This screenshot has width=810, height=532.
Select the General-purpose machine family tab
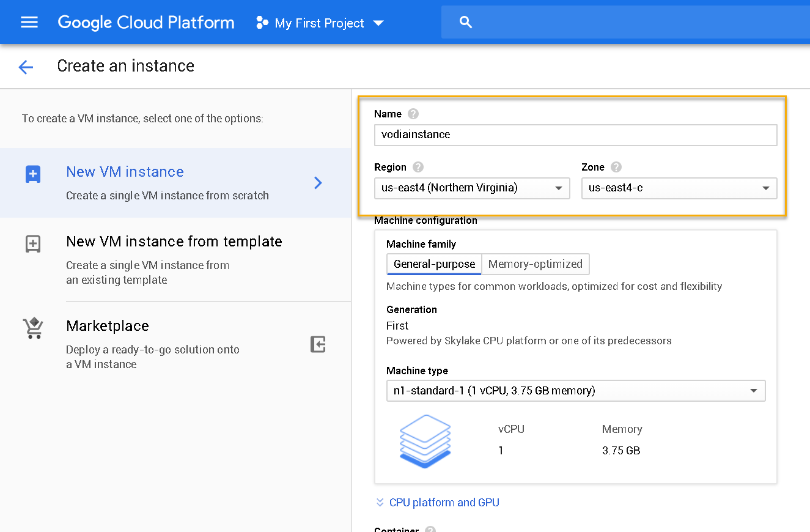point(434,264)
